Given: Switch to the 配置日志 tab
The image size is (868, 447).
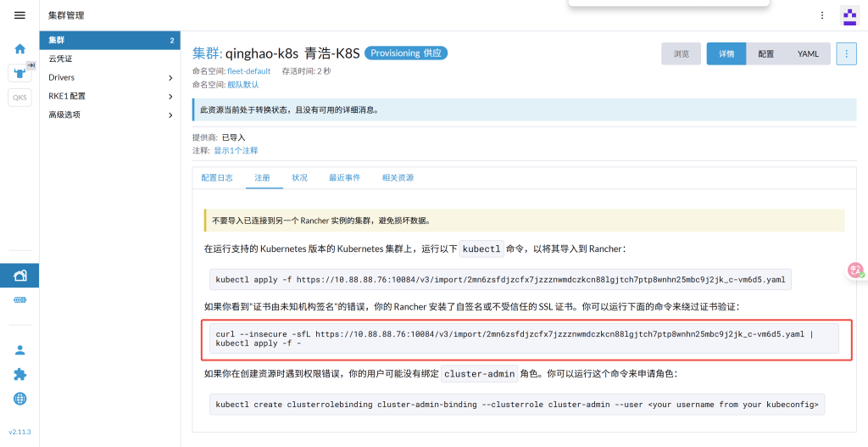Looking at the screenshot, I should tap(217, 177).
